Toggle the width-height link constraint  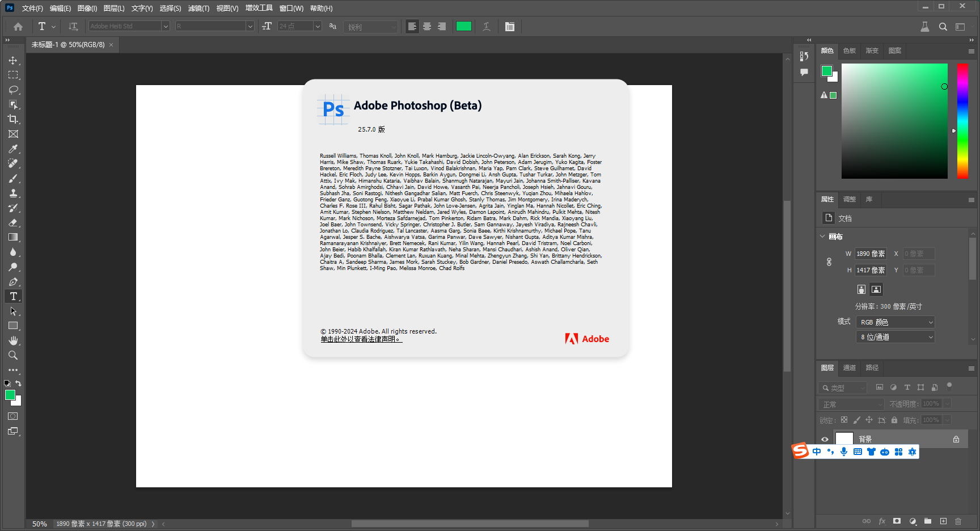coord(829,262)
